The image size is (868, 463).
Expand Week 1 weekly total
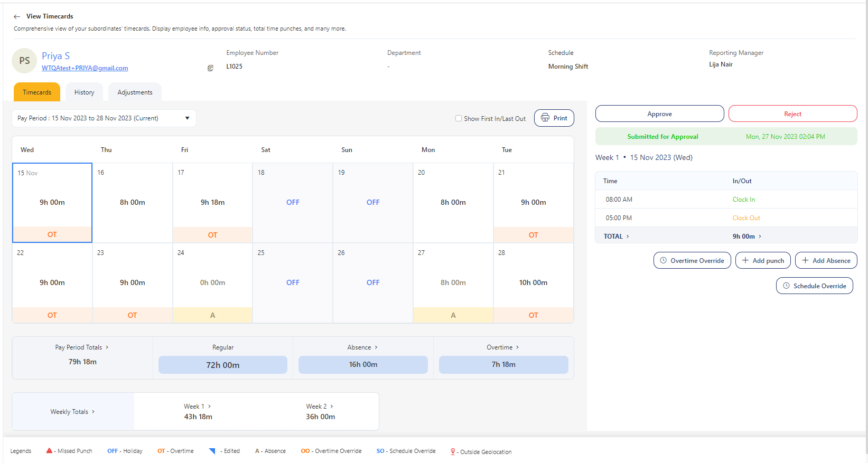click(x=209, y=407)
